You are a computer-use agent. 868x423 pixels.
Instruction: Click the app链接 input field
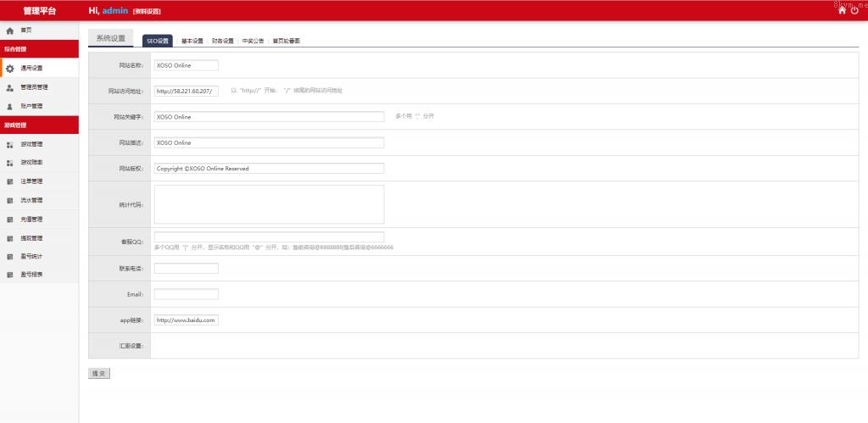186,320
